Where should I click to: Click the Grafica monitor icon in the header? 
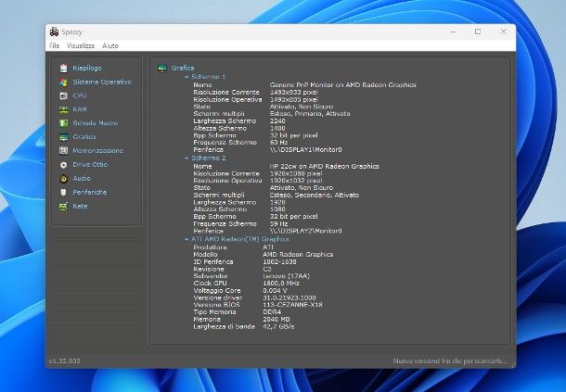162,68
